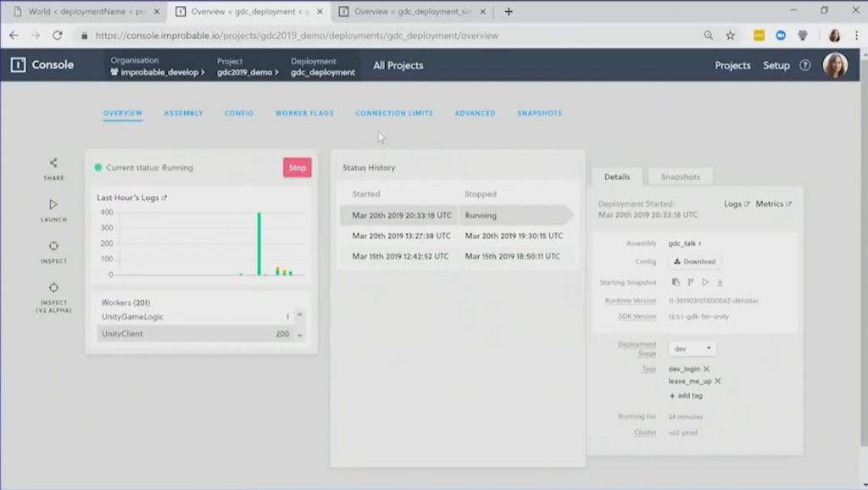Open Last Hour's Logs external link icon
This screenshot has width=868, height=490.
[164, 198]
